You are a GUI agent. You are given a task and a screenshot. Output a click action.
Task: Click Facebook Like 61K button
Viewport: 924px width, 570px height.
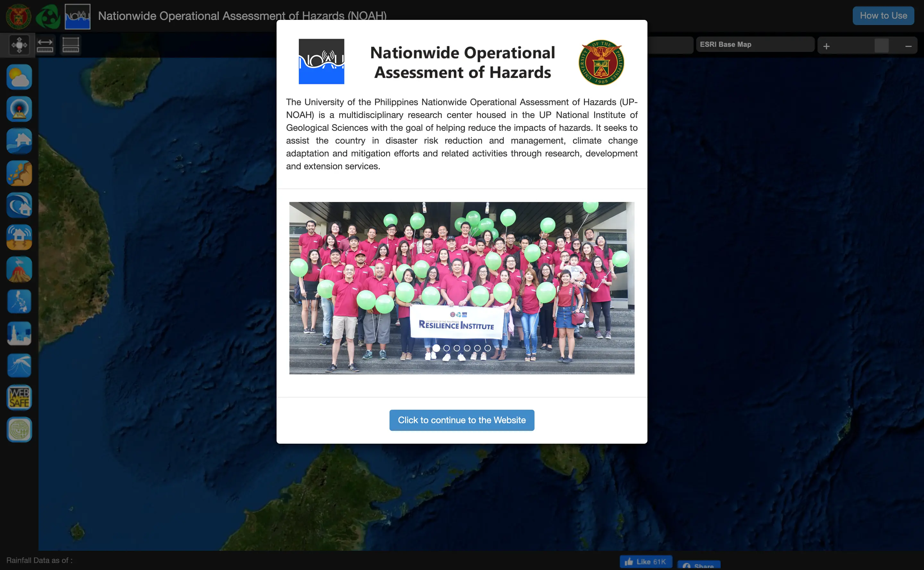pyautogui.click(x=646, y=562)
